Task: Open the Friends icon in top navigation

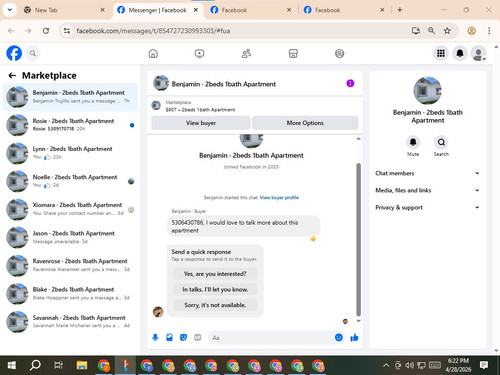Action: [246, 53]
